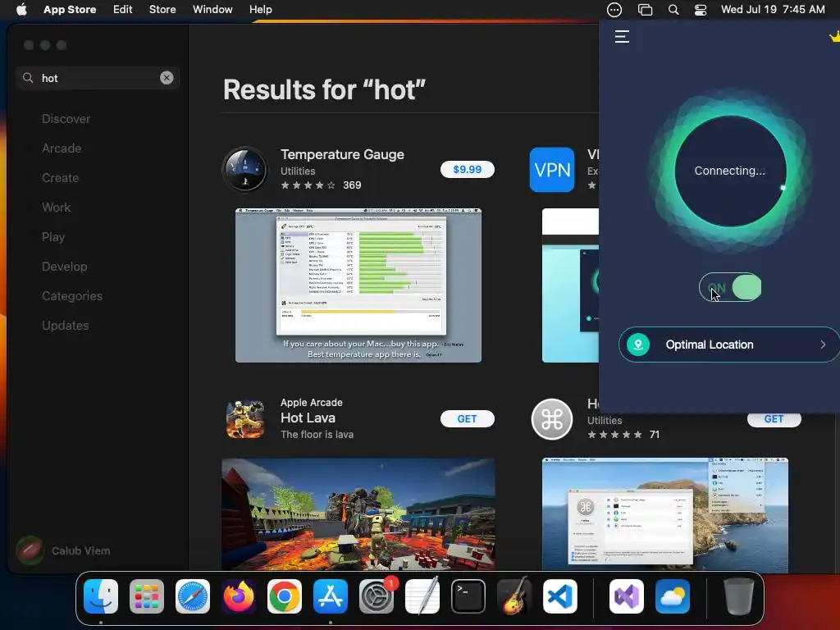
Task: Clear the search field text
Action: point(167,78)
